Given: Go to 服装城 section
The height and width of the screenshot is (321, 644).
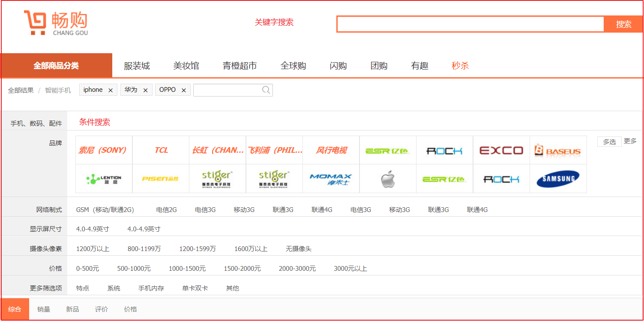Looking at the screenshot, I should coord(137,66).
